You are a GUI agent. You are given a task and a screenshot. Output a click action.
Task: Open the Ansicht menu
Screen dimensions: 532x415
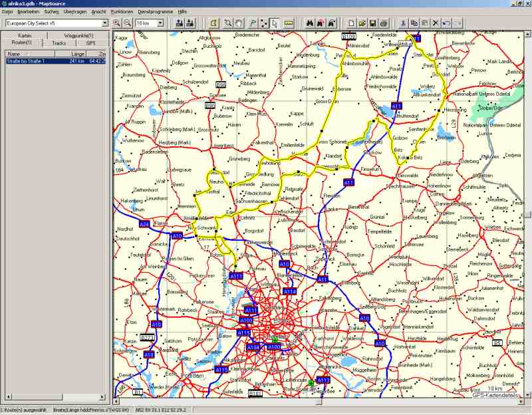click(98, 12)
